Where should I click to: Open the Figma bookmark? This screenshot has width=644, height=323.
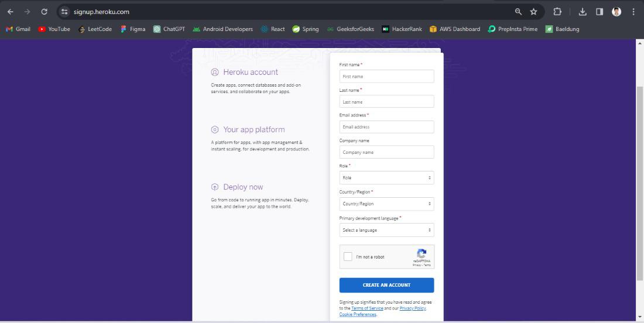(133, 29)
